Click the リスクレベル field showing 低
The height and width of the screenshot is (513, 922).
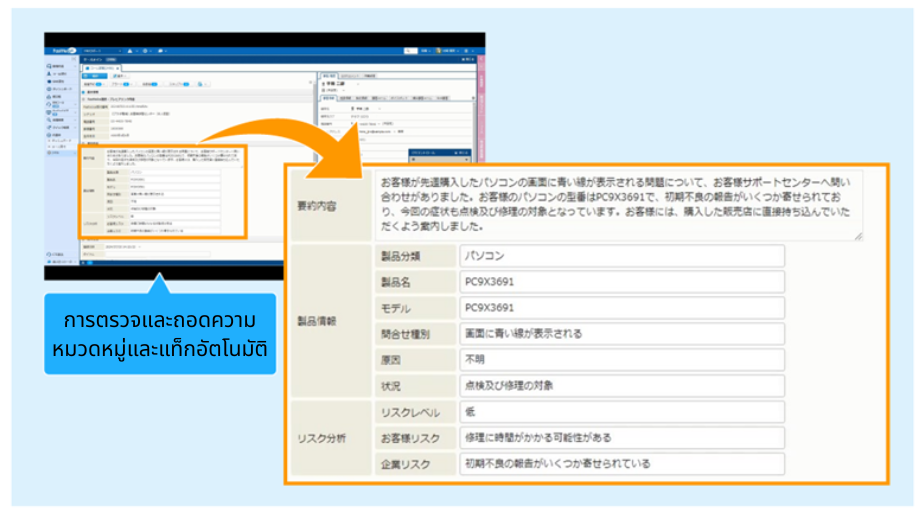coord(620,411)
